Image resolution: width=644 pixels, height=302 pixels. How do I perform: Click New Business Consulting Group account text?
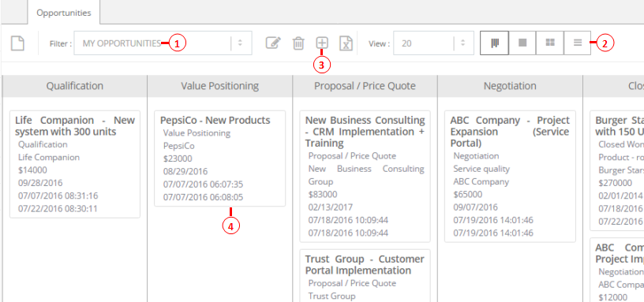(366, 175)
